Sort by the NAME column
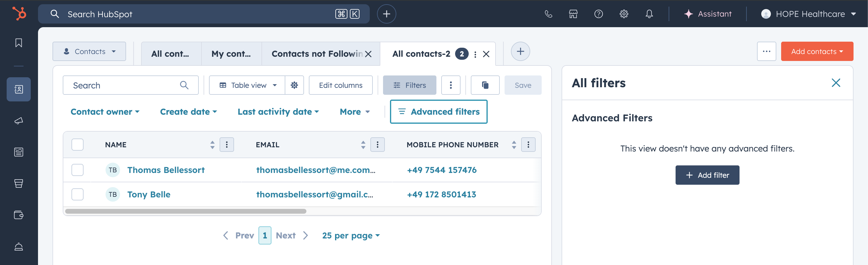This screenshot has height=265, width=868. [212, 145]
